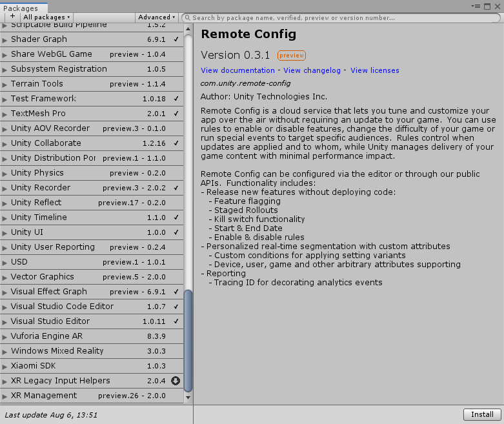Image resolution: width=504 pixels, height=424 pixels.
Task: Click the com.unity.remote-config package ID text
Action: click(246, 84)
